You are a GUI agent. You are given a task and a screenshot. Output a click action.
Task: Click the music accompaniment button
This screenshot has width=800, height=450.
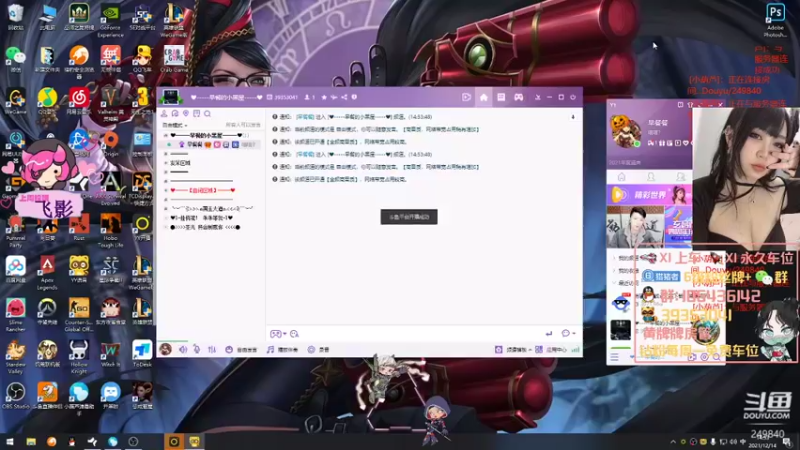point(282,349)
